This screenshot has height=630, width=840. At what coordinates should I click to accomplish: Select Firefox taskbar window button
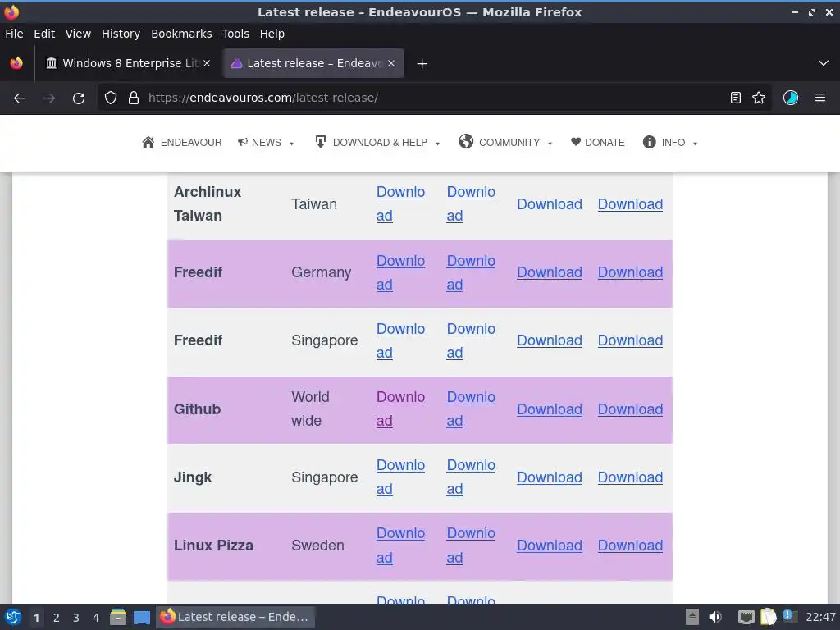(235, 617)
